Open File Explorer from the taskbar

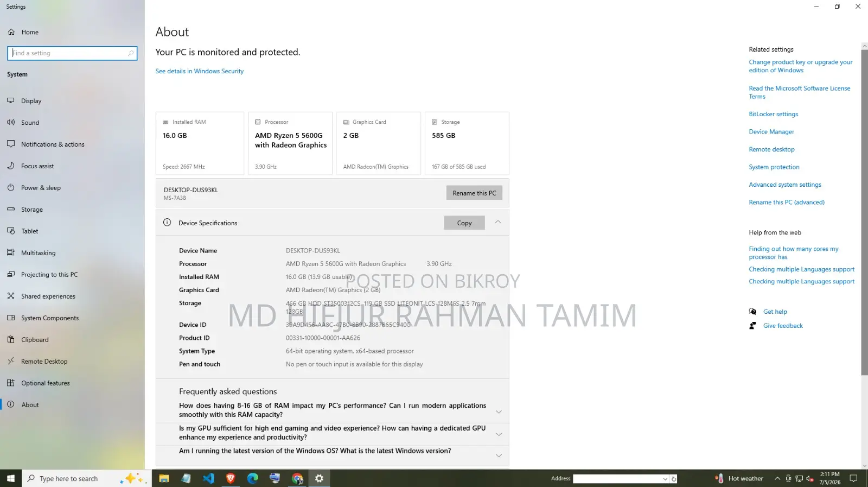point(164,478)
